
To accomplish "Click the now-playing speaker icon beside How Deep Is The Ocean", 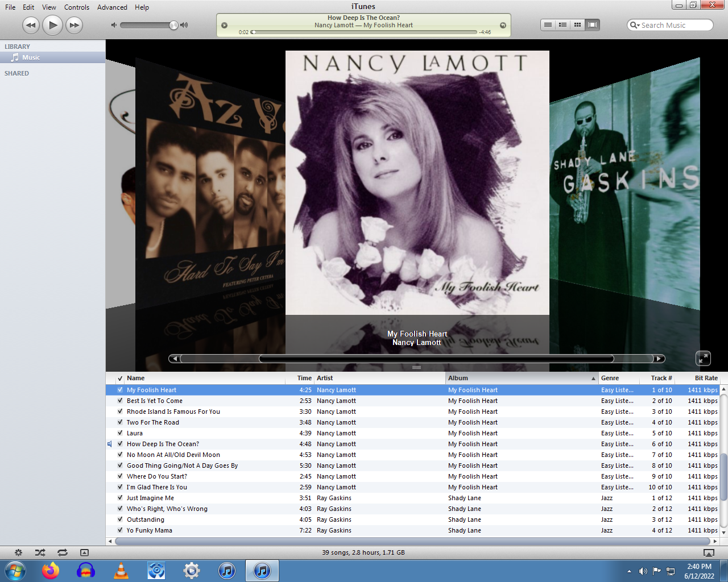I will pyautogui.click(x=110, y=444).
